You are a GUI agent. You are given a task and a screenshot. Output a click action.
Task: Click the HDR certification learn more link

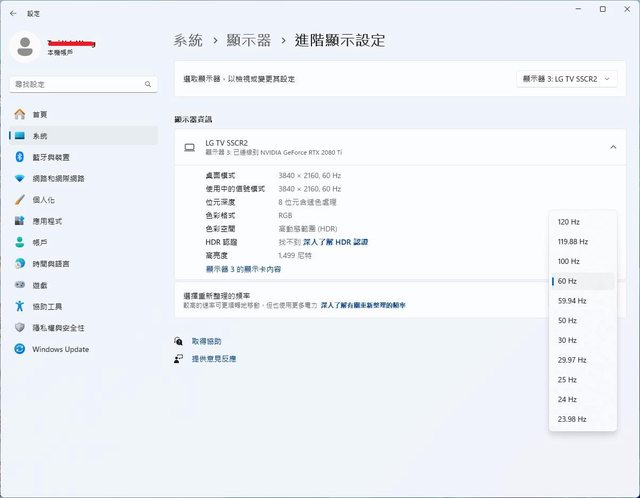coord(335,242)
